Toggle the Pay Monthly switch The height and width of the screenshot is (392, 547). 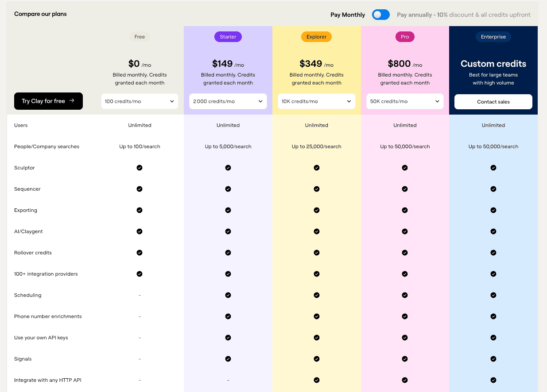[380, 15]
